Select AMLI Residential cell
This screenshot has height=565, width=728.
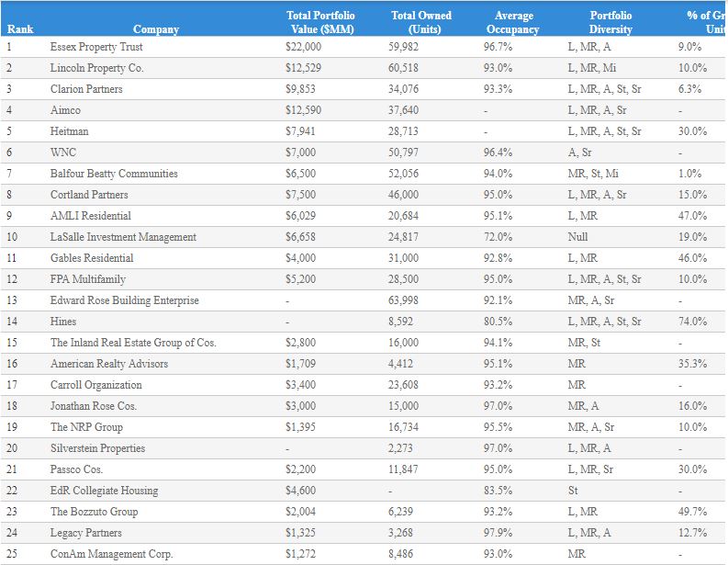[91, 216]
